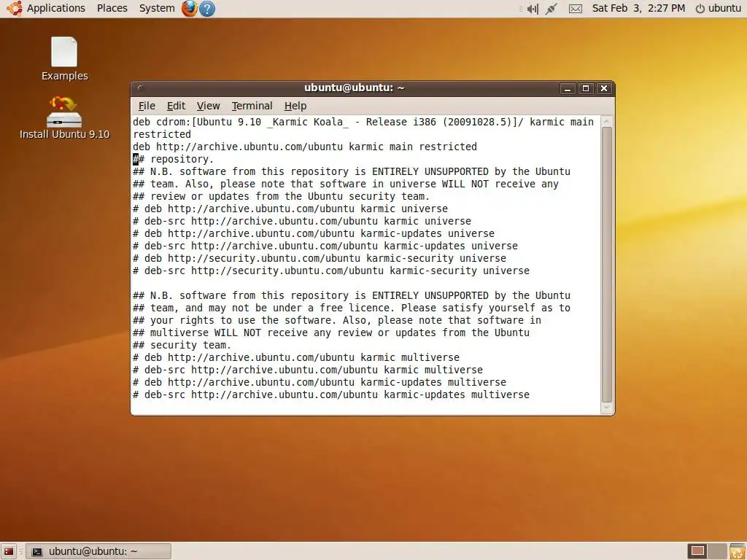Click the volume speaker icon

(x=533, y=9)
